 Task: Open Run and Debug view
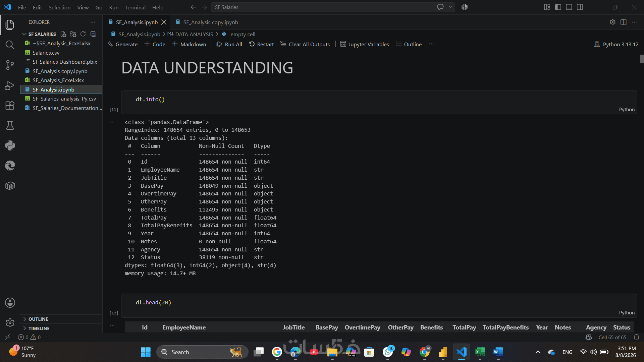click(10, 85)
